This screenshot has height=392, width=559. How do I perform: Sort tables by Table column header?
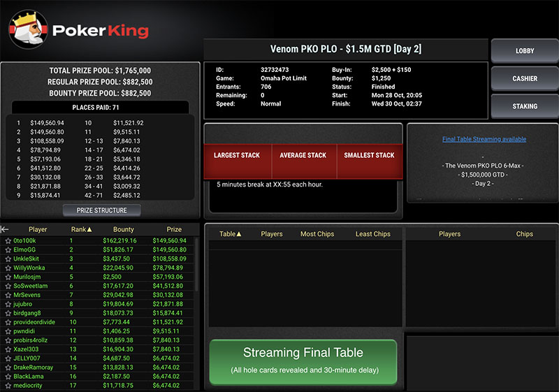pos(230,234)
